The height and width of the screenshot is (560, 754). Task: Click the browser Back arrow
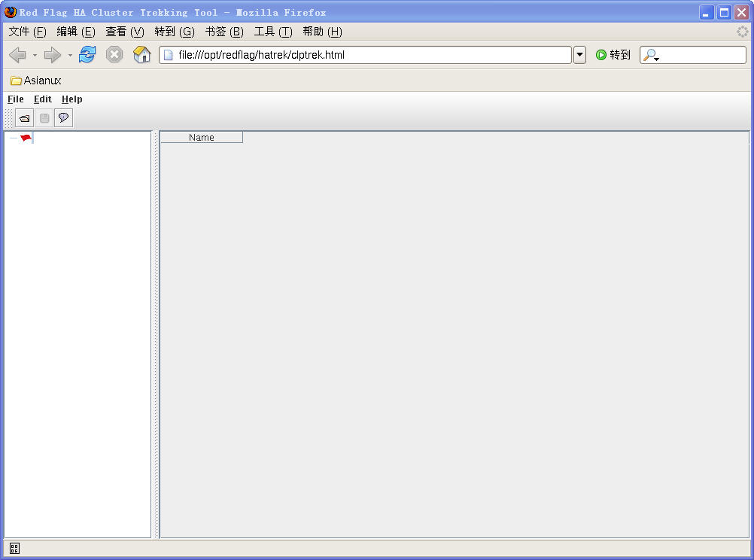point(17,55)
